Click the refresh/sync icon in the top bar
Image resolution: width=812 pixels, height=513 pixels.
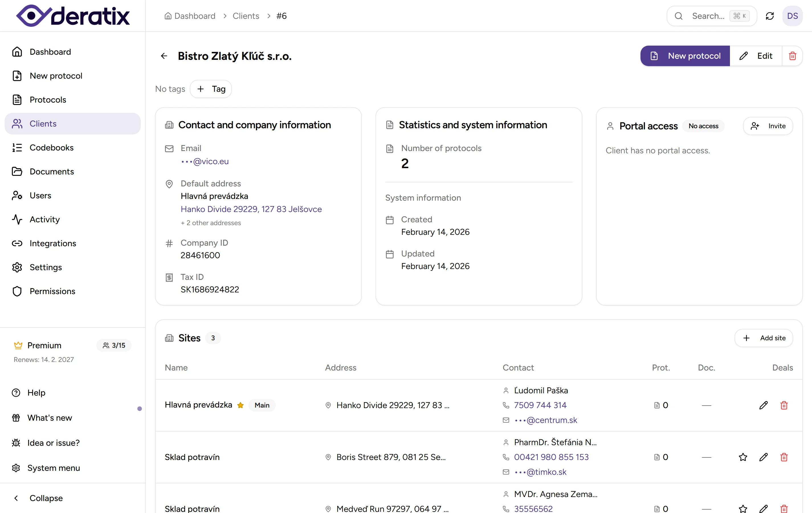coord(770,16)
